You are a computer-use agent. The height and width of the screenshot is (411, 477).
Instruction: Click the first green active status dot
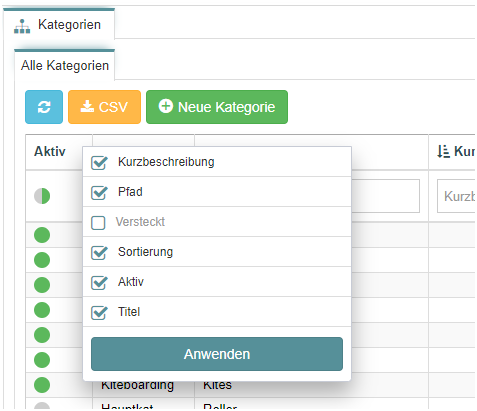point(42,235)
